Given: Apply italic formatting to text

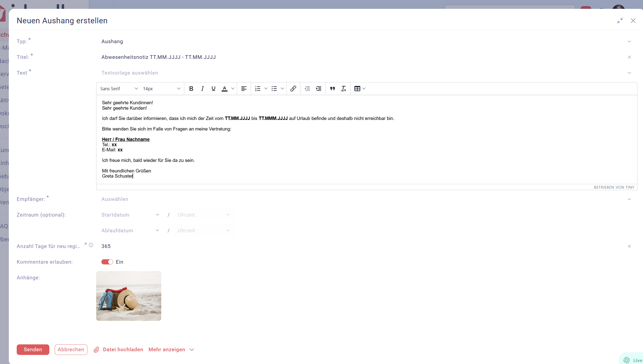Looking at the screenshot, I should pos(202,89).
